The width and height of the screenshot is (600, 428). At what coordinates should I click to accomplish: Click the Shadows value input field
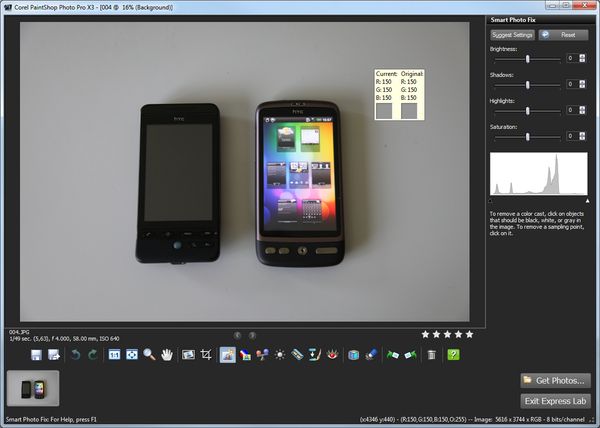[x=571, y=84]
